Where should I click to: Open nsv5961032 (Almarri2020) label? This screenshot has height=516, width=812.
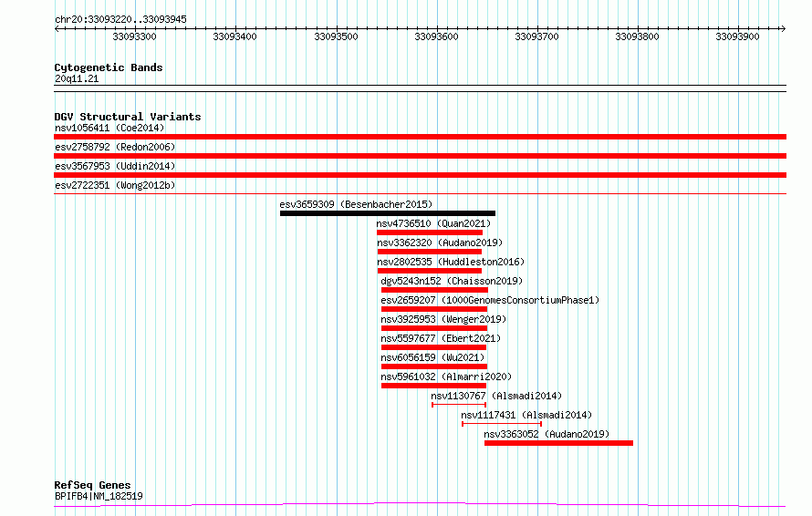click(446, 377)
